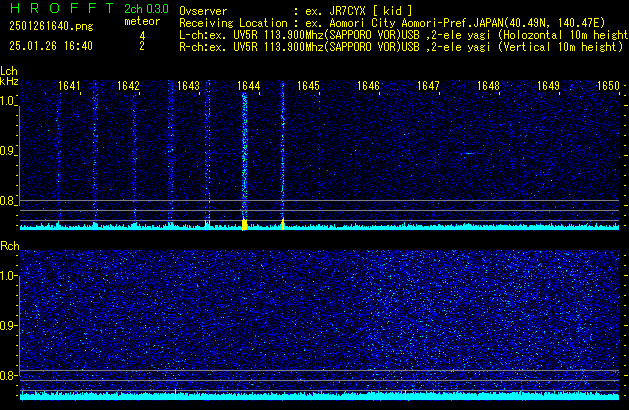Click the yellow detection mark in Rch near 1643

pos(175,394)
